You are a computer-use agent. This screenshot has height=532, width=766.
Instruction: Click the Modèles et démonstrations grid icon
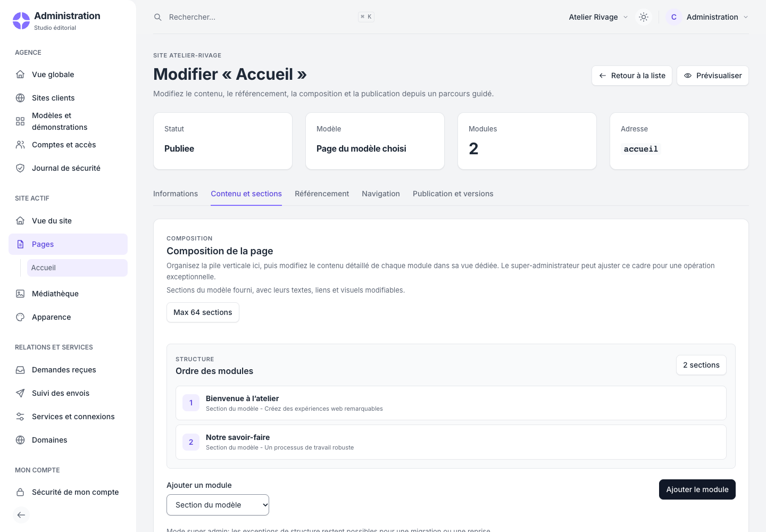20,121
